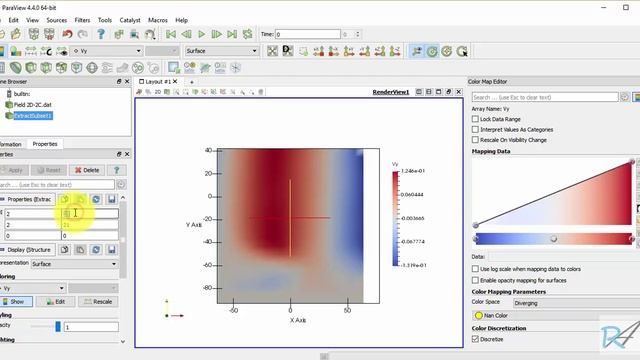This screenshot has width=640, height=360.
Task: Click the Disconnect from server icon
Action: click(49, 34)
